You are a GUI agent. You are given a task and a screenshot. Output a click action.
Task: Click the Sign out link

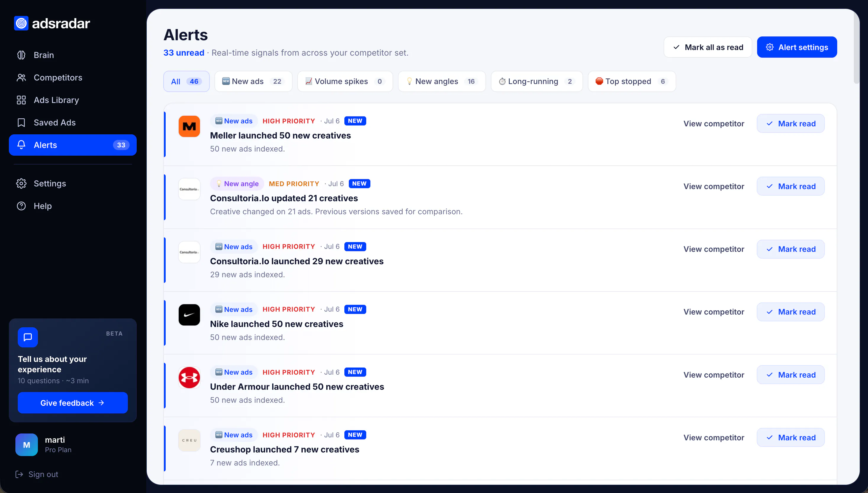tap(37, 474)
